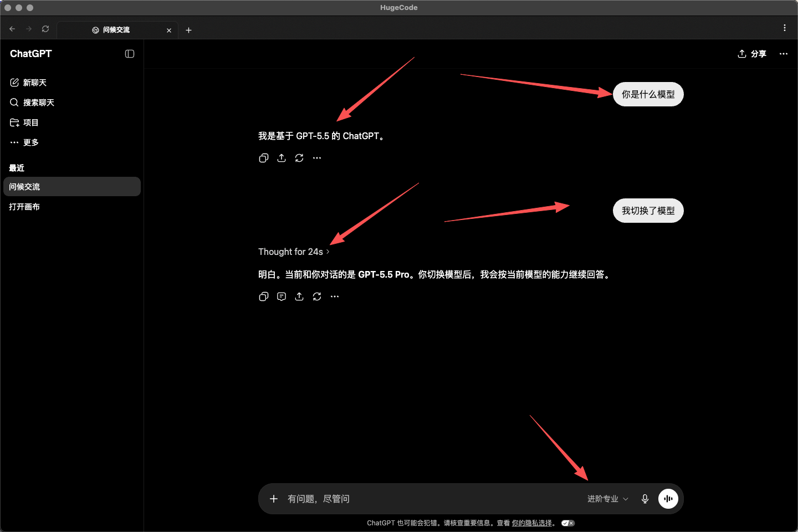798x532 pixels.
Task: Toggle the privacy choices switch icon
Action: [x=568, y=523]
